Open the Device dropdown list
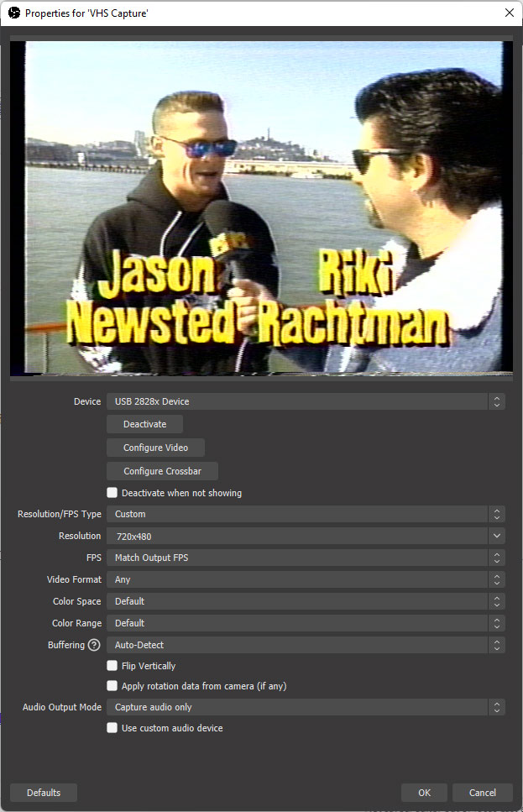This screenshot has height=812, width=523. click(306, 401)
